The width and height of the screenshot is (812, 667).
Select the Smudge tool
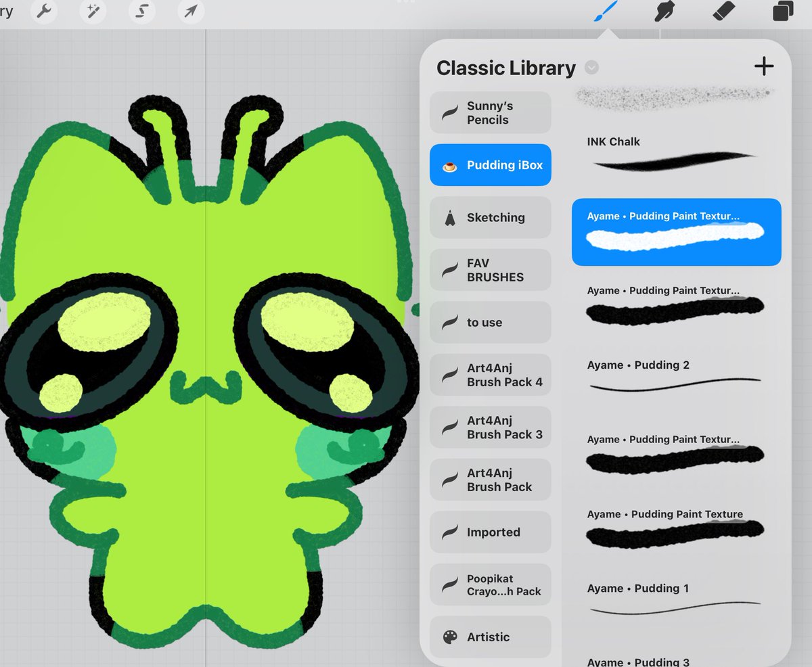coord(664,11)
